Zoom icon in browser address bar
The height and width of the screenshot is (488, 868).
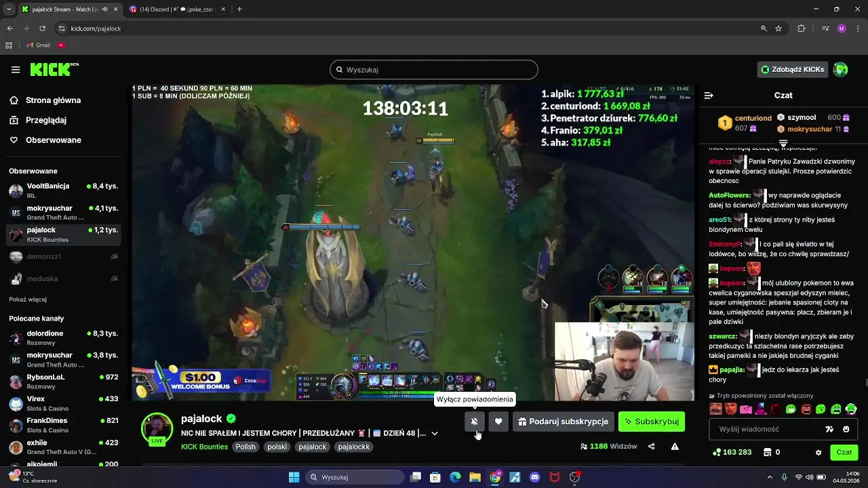pos(764,28)
